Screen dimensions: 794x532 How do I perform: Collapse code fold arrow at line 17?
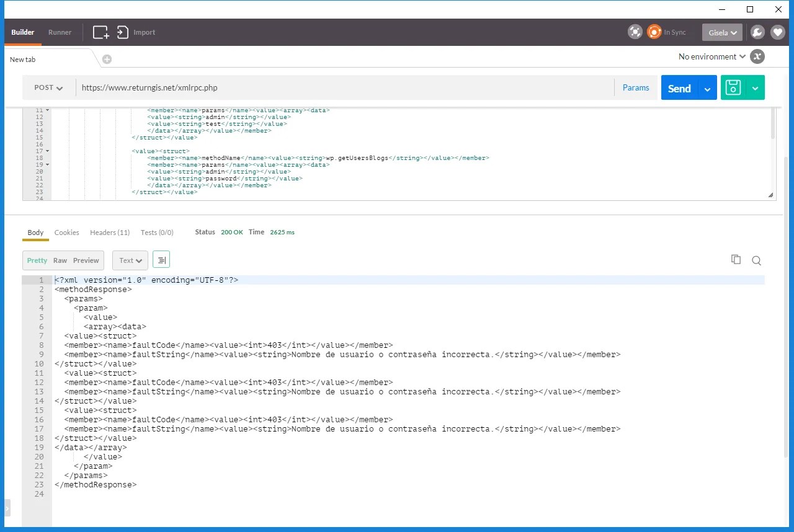48,151
